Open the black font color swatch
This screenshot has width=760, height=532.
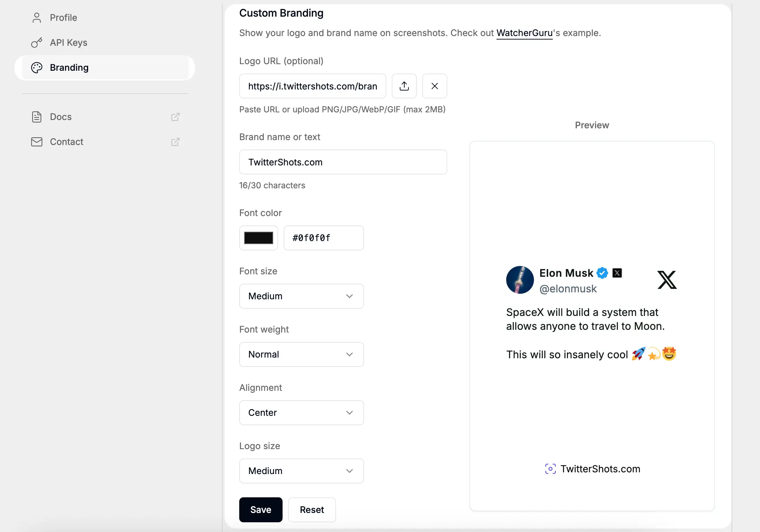click(x=258, y=238)
